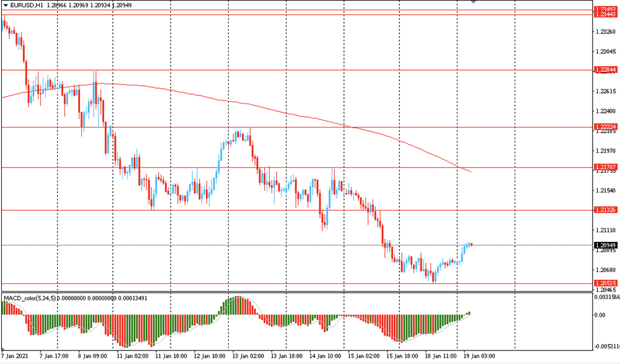This screenshot has width=620, height=364.
Task: Select the 1.22224 level price label
Action: pyautogui.click(x=606, y=127)
